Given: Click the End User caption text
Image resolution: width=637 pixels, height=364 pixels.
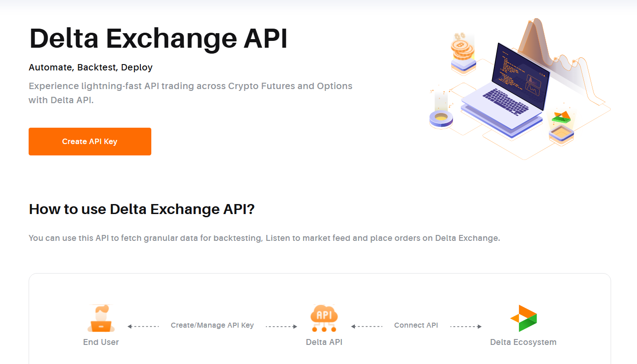Looking at the screenshot, I should (101, 342).
